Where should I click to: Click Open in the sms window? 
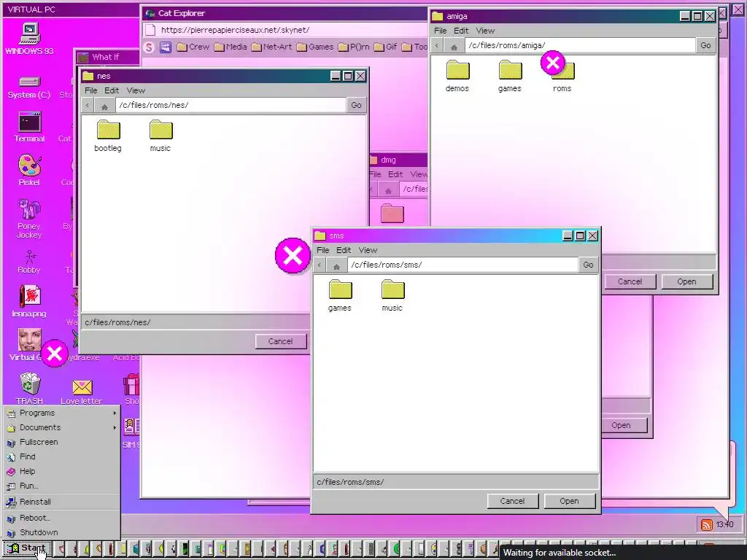[569, 502]
